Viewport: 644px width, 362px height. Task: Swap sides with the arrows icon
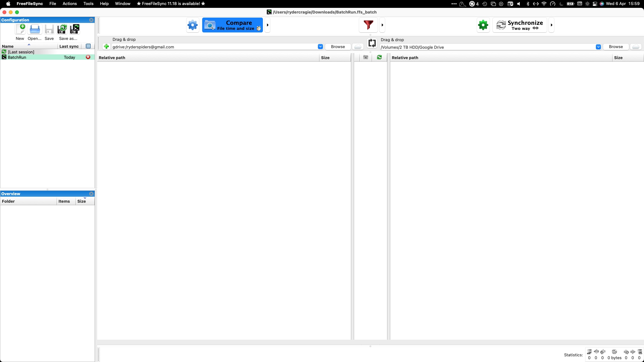[372, 43]
